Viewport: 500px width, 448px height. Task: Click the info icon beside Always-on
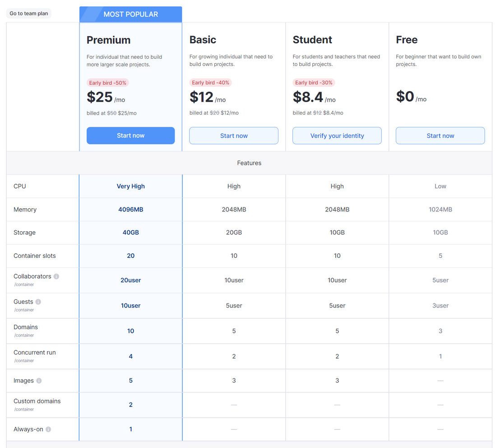[48, 429]
